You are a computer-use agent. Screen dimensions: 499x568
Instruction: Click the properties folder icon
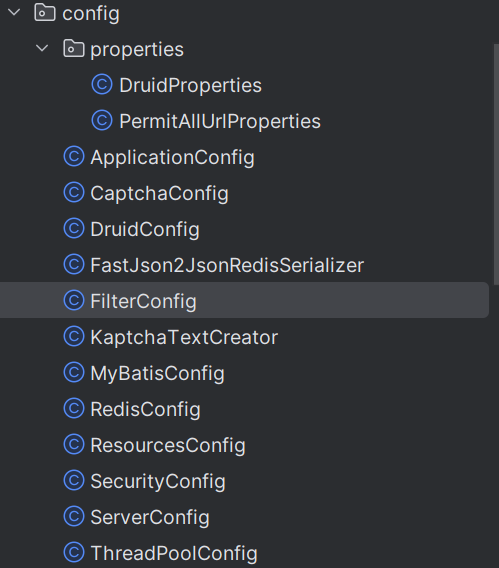[74, 49]
